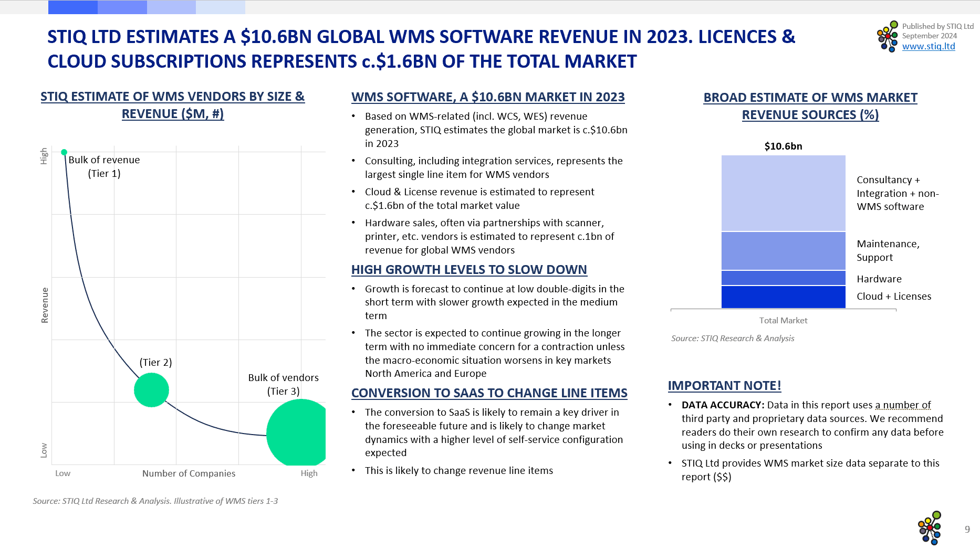Select the green Tier 2 bubble
The image size is (980, 549).
click(x=151, y=390)
